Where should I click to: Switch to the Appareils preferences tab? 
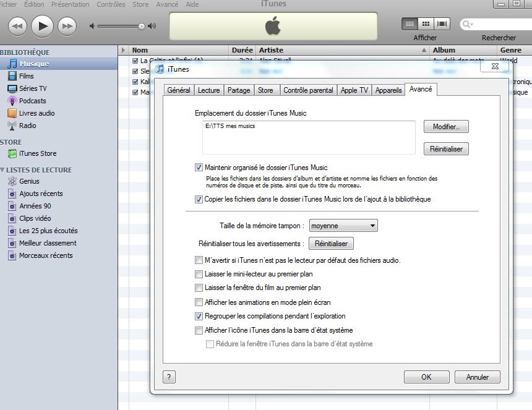[388, 90]
